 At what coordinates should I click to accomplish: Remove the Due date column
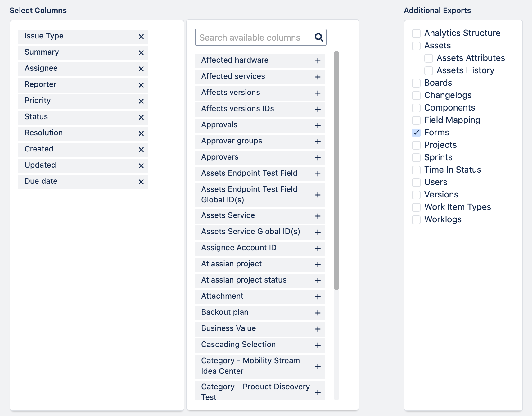pos(141,182)
